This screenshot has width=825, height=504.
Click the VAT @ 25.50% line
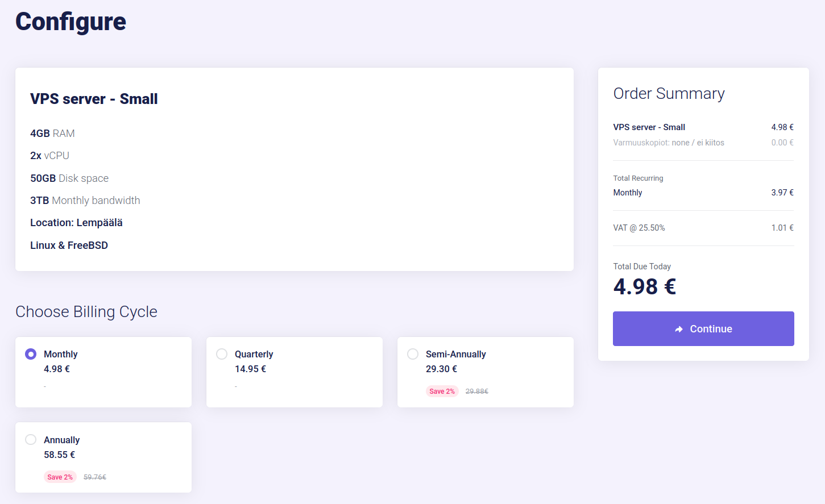(x=639, y=228)
